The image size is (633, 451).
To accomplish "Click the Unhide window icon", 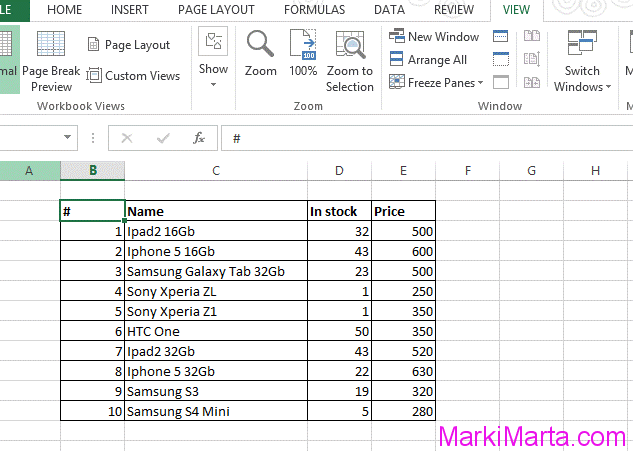I will click(501, 82).
